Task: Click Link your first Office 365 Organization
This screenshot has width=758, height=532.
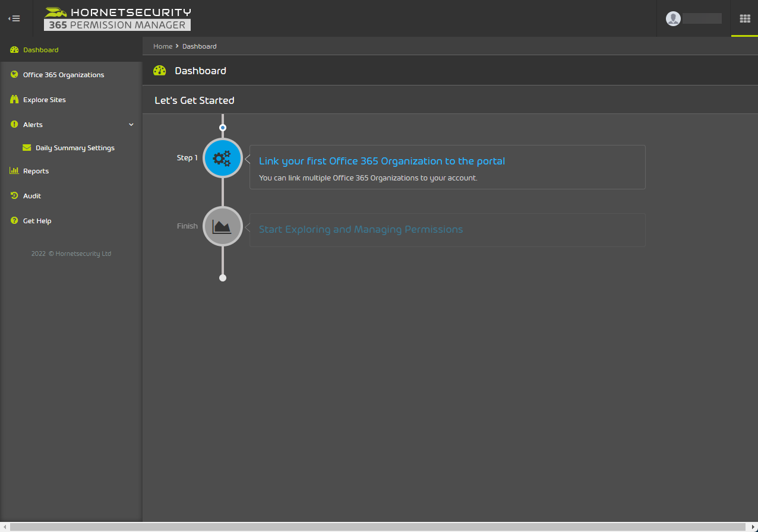Action: pyautogui.click(x=382, y=161)
